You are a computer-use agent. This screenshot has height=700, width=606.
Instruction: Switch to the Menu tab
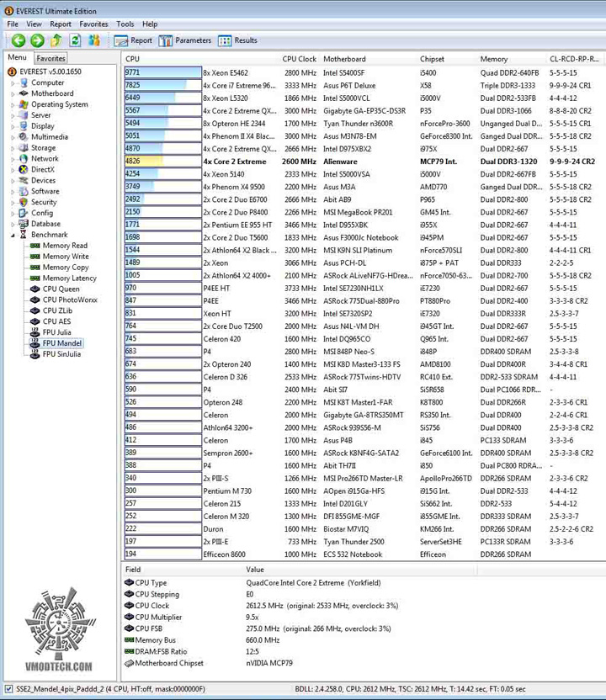click(17, 57)
